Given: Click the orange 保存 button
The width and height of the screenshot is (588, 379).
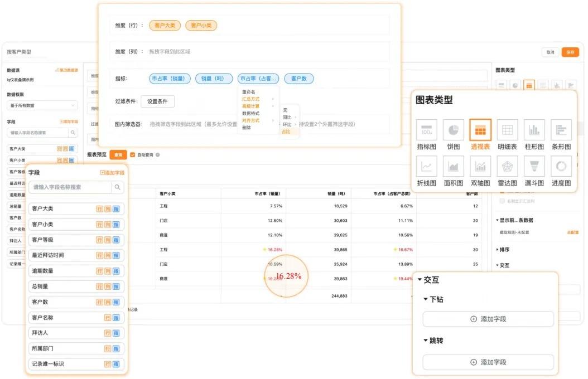Looking at the screenshot, I should point(570,52).
